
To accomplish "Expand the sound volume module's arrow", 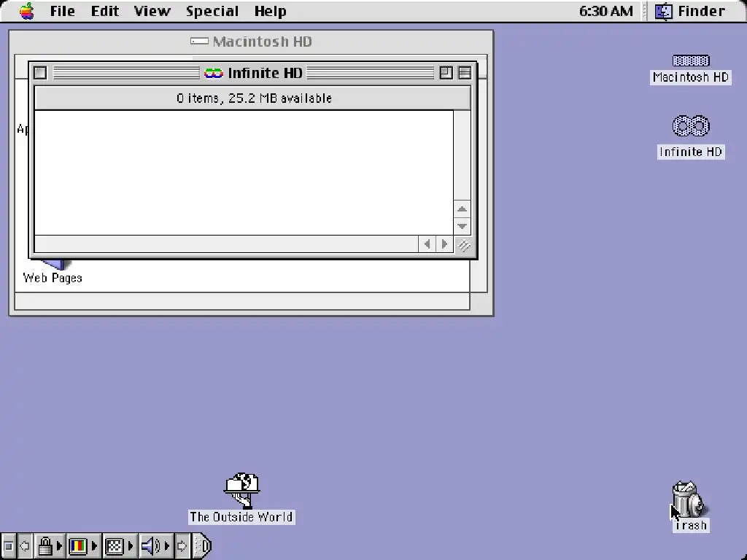I will 167,546.
